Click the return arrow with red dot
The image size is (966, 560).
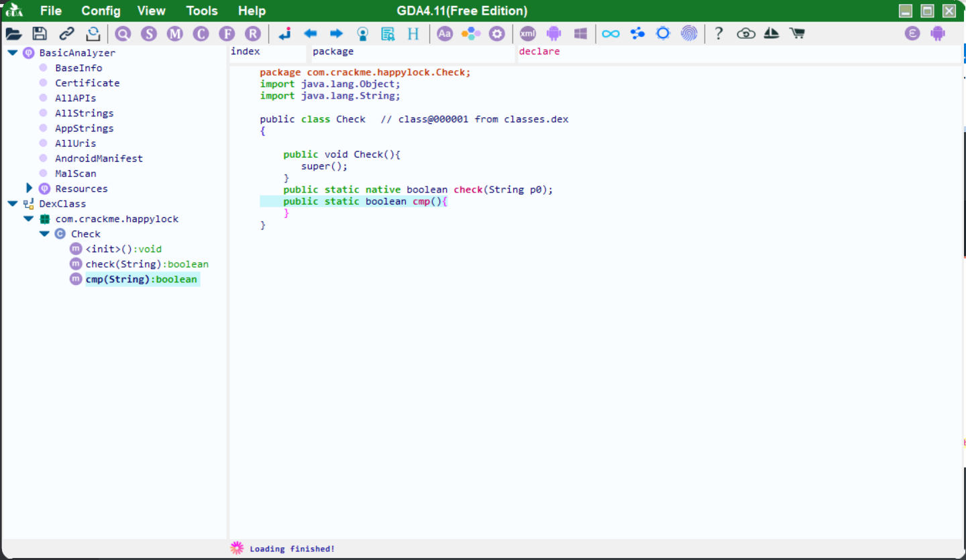click(x=284, y=34)
